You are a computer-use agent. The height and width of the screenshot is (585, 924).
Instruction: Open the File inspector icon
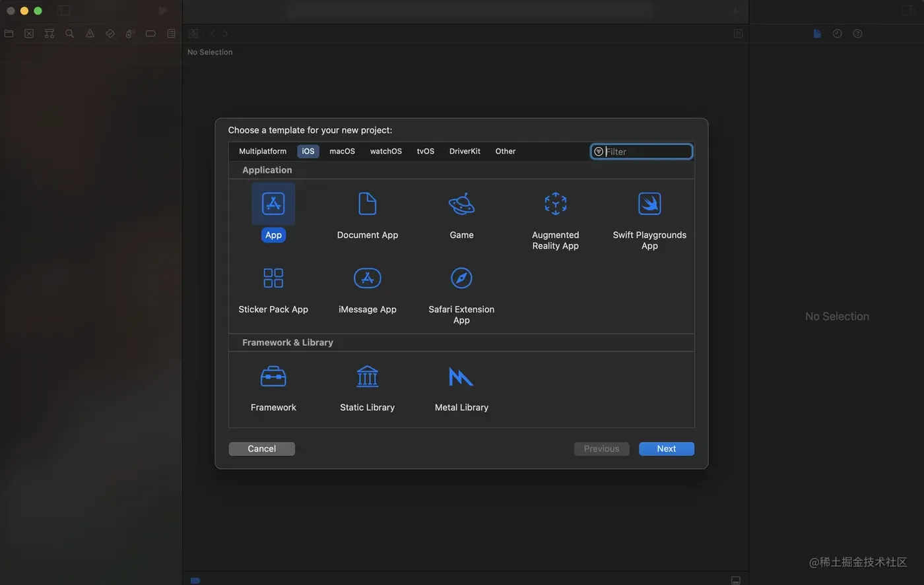click(x=817, y=34)
